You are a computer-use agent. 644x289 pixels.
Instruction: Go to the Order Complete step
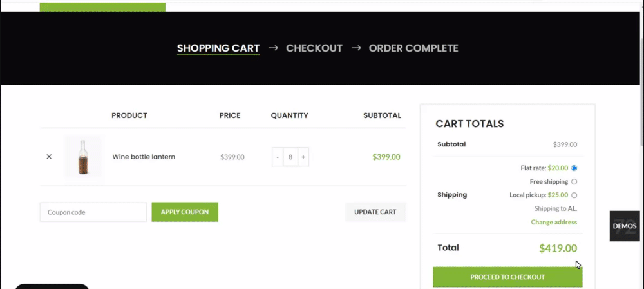[x=413, y=48]
